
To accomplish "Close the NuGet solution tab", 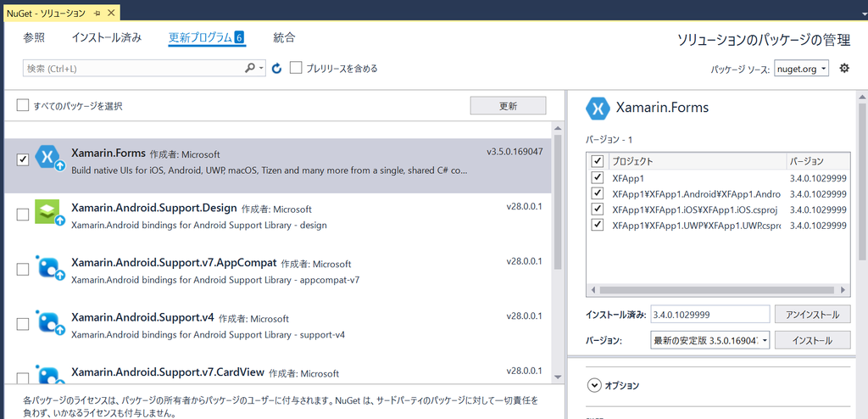I will 109,12.
